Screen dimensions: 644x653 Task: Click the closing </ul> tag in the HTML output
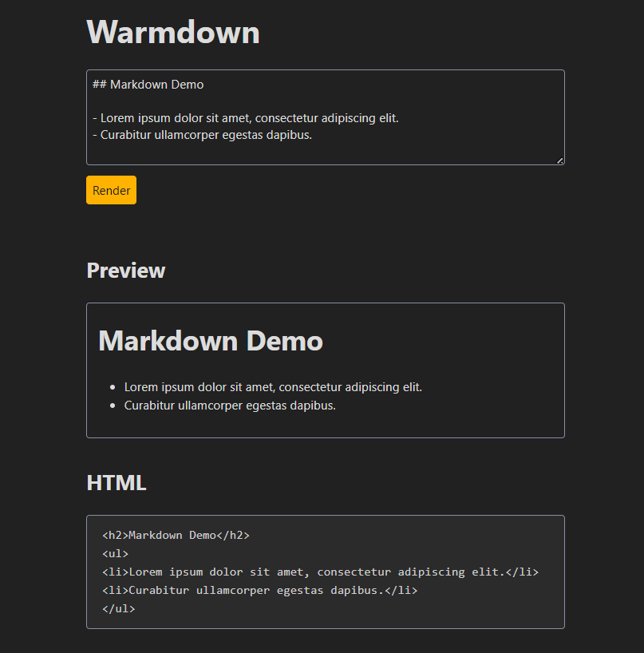click(x=118, y=609)
